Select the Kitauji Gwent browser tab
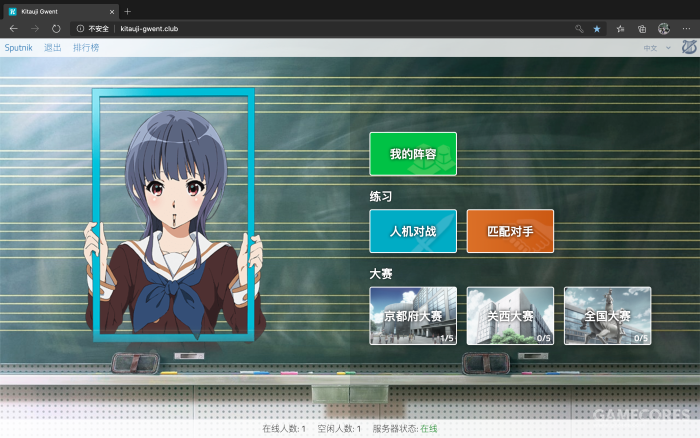 [62, 12]
